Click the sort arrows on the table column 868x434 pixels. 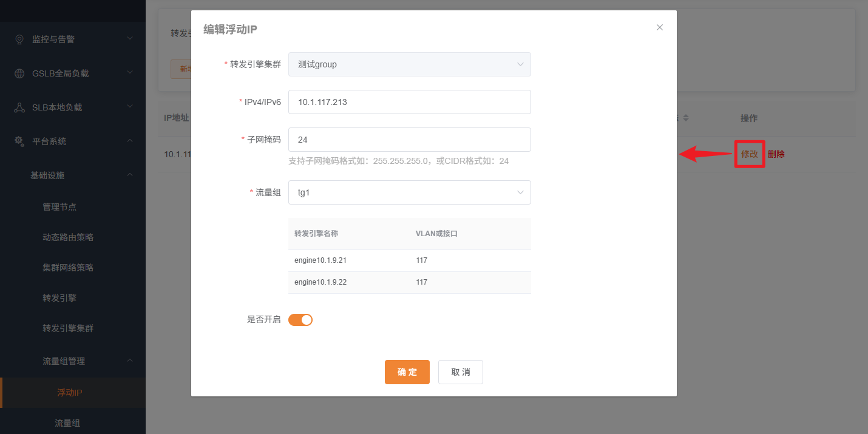[686, 118]
